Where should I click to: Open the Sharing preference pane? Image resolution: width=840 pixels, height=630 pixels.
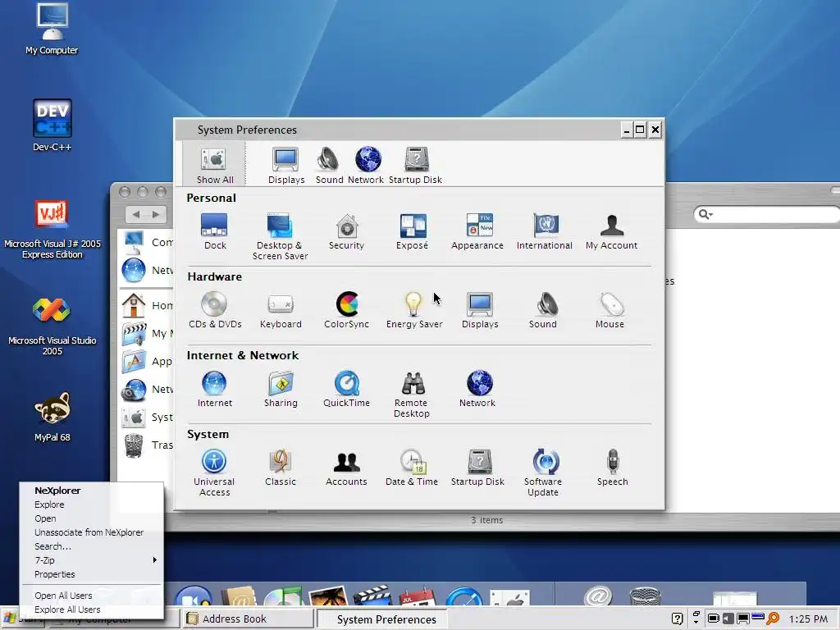pyautogui.click(x=281, y=388)
